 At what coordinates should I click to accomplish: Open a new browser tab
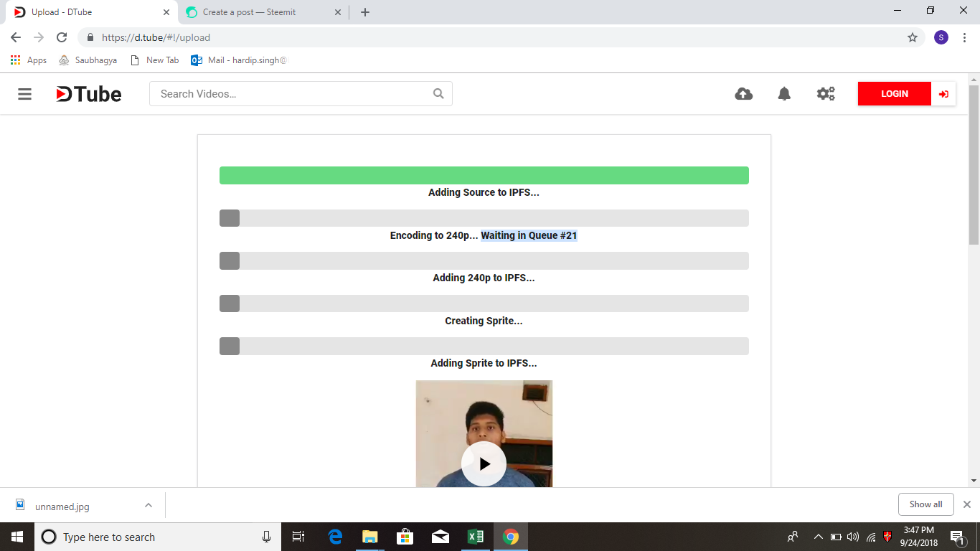pyautogui.click(x=365, y=12)
